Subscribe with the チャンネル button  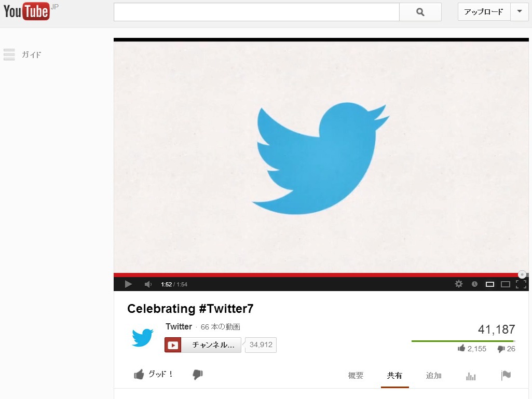(x=203, y=345)
